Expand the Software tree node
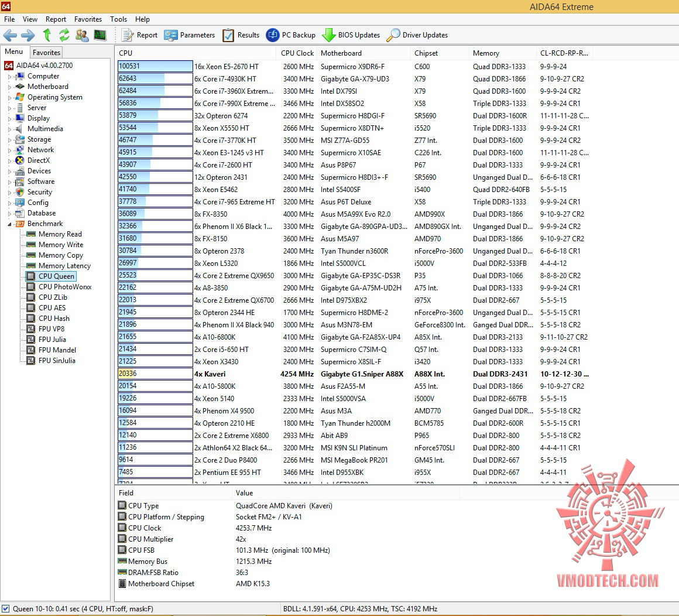 9,182
